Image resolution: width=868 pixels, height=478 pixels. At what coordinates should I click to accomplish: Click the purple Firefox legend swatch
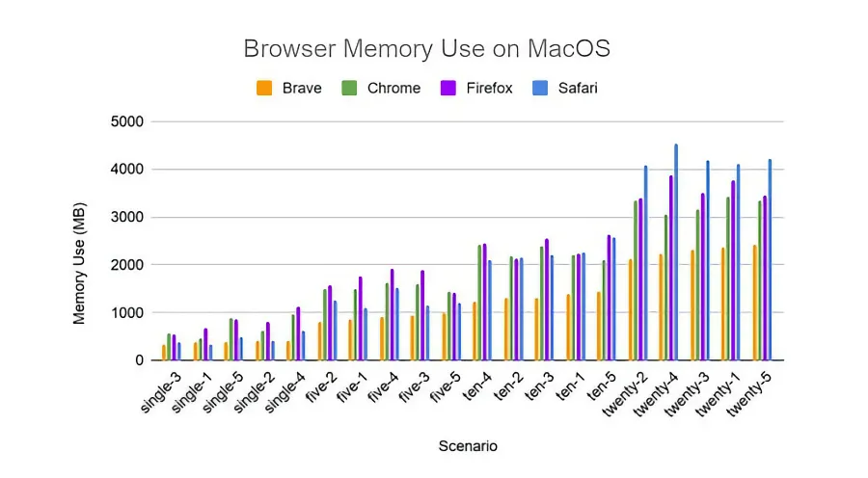click(x=448, y=89)
